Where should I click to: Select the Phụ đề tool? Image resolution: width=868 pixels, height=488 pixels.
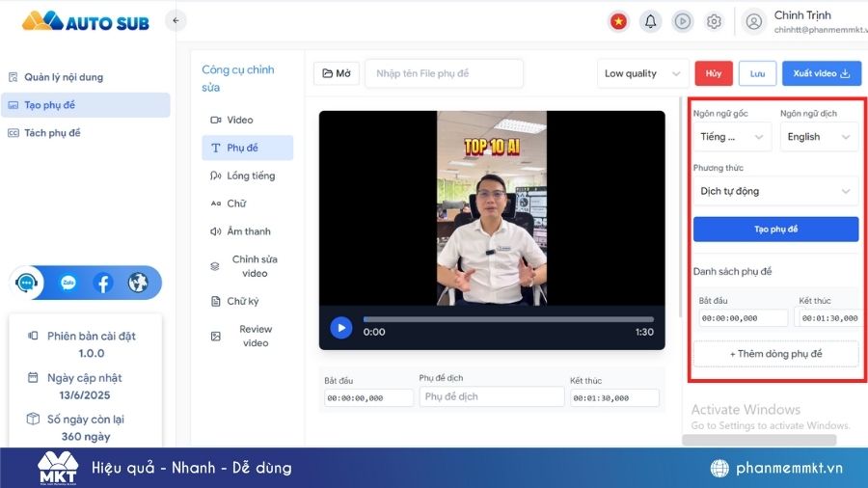click(248, 148)
